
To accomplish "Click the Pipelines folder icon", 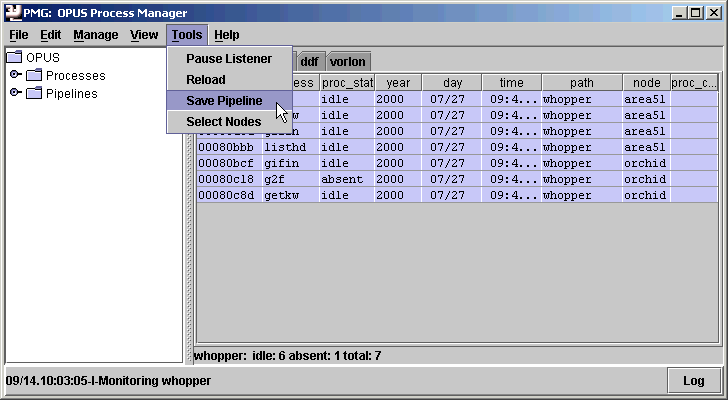I will point(34,94).
